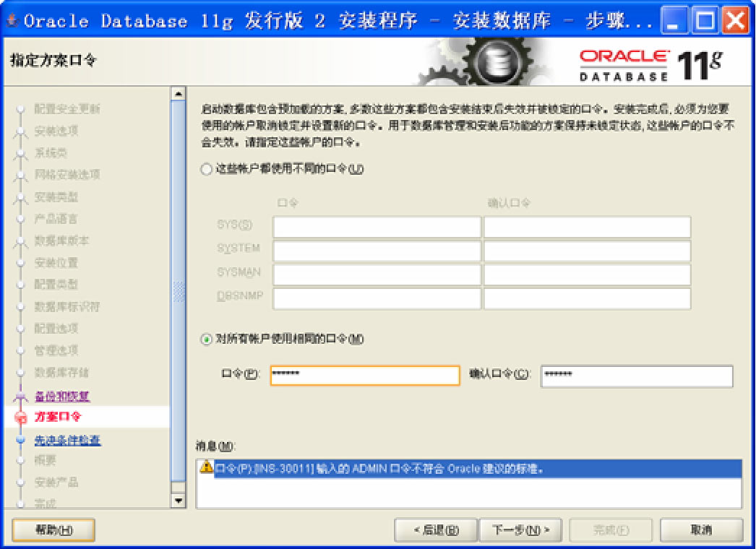Click the 完成(F) button
This screenshot has width=756, height=549.
point(611,530)
